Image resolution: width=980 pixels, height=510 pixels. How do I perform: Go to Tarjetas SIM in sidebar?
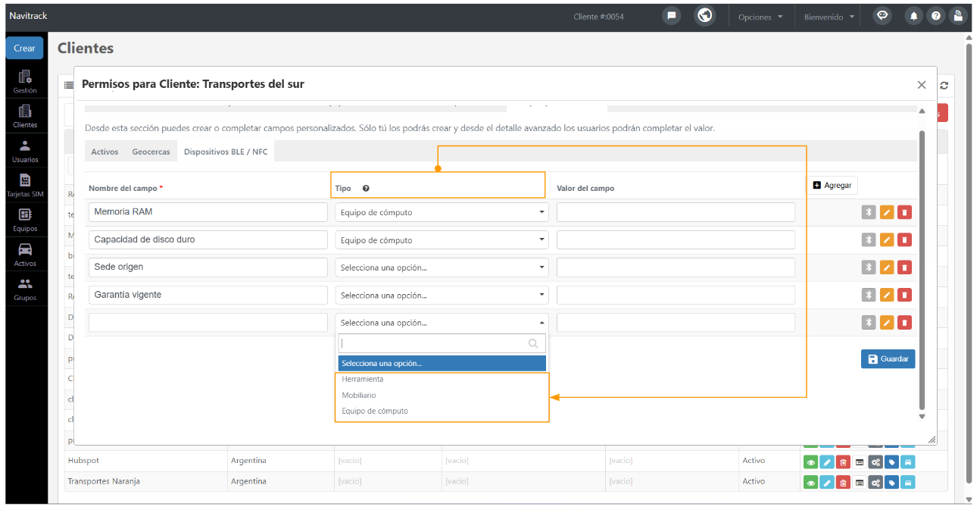[x=24, y=186]
